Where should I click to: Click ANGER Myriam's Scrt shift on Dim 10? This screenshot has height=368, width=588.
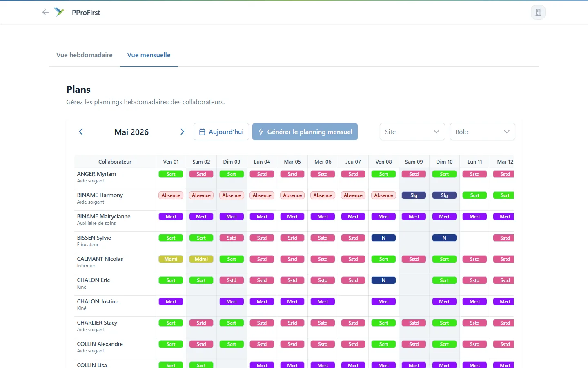click(x=444, y=174)
